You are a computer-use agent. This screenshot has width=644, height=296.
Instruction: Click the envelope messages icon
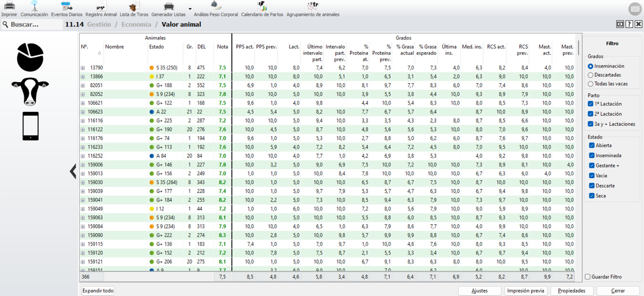pyautogui.click(x=635, y=9)
